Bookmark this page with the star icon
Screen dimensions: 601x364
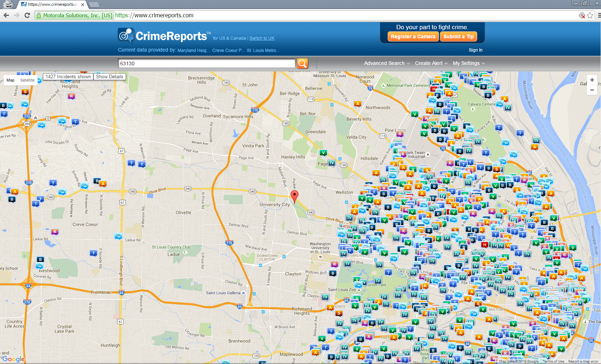coord(590,15)
